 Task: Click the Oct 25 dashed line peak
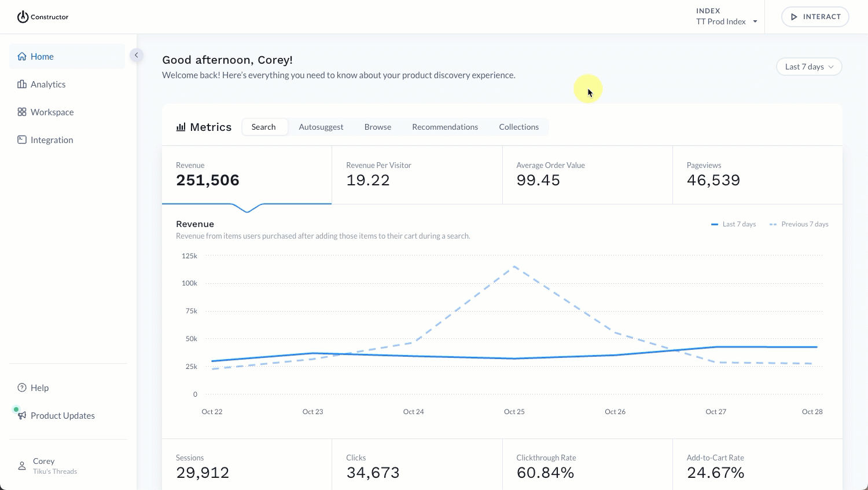[x=514, y=266]
